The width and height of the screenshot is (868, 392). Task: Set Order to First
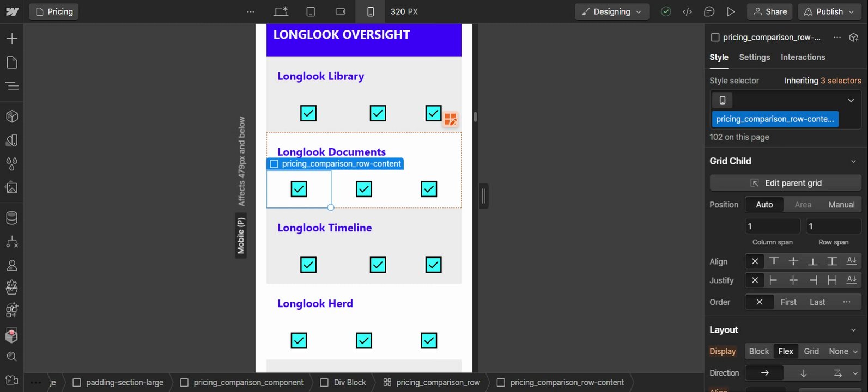[x=788, y=302]
